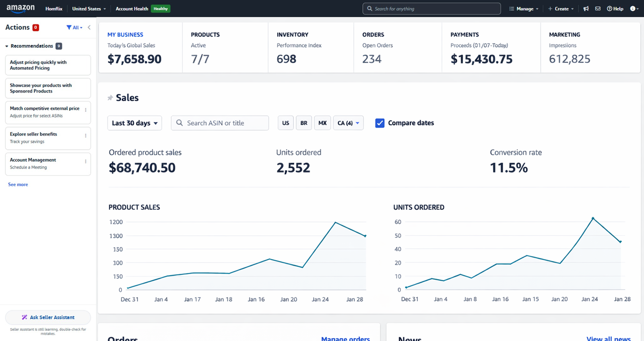Open the info account icon menu

[x=634, y=9]
